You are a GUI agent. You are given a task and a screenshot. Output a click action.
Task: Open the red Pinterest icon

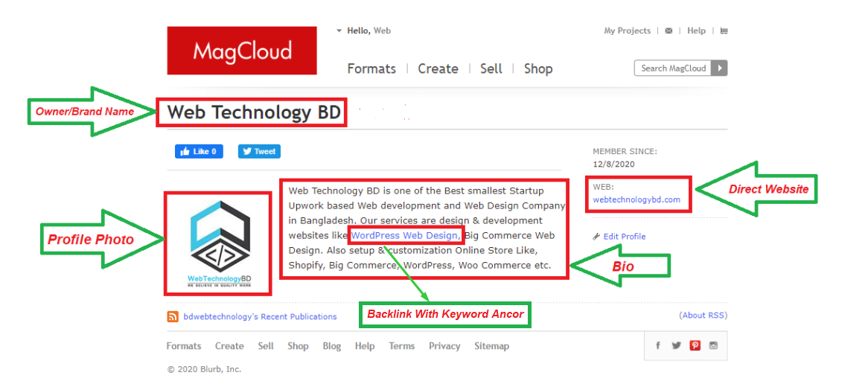pyautogui.click(x=695, y=345)
